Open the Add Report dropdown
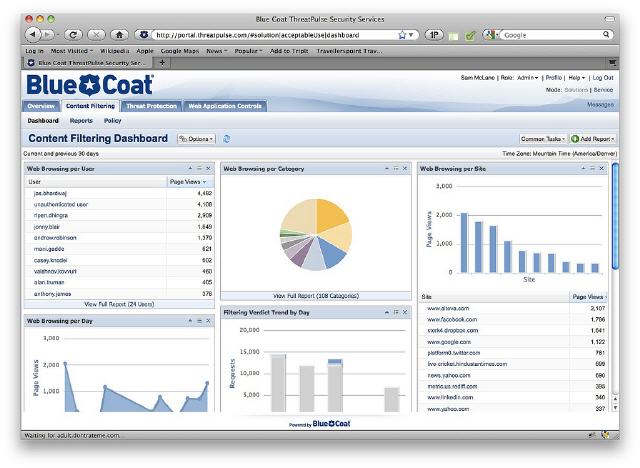Screen dimensions: 640x468 point(594,138)
